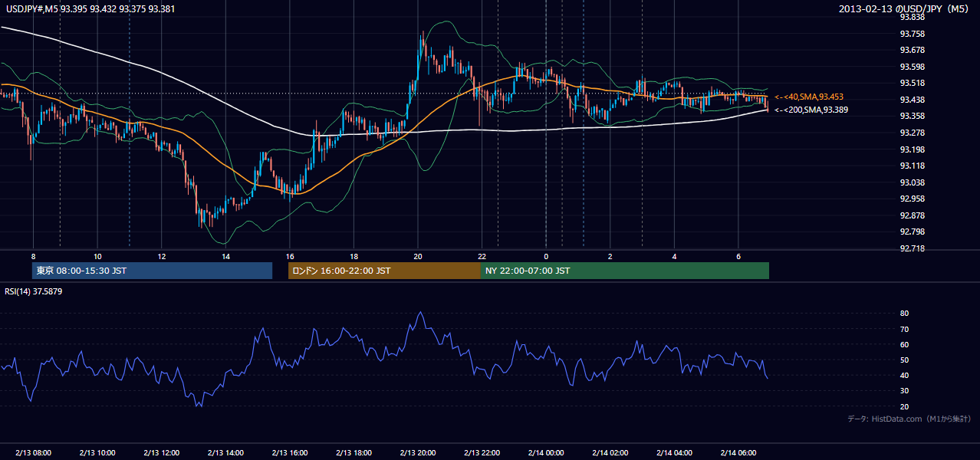Click price axis value 93.838
980x460 pixels.
(912, 17)
